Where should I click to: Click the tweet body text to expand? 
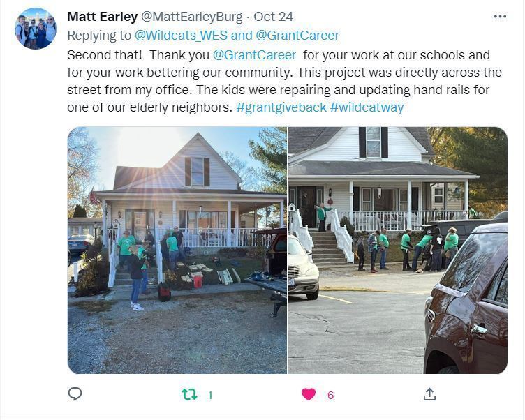pyautogui.click(x=284, y=81)
